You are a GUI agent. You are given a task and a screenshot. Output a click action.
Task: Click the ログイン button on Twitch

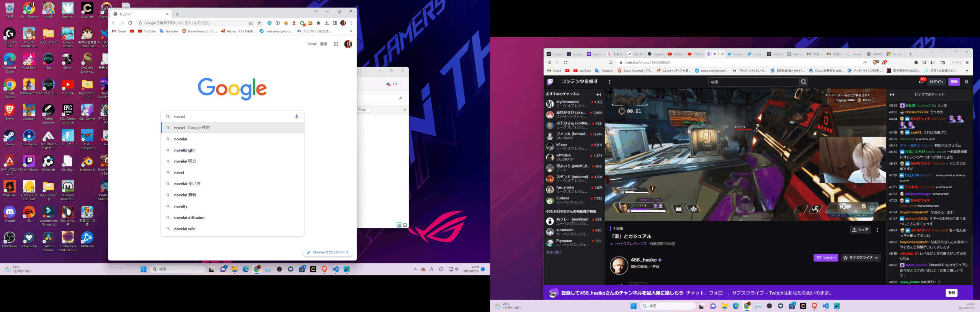(936, 82)
